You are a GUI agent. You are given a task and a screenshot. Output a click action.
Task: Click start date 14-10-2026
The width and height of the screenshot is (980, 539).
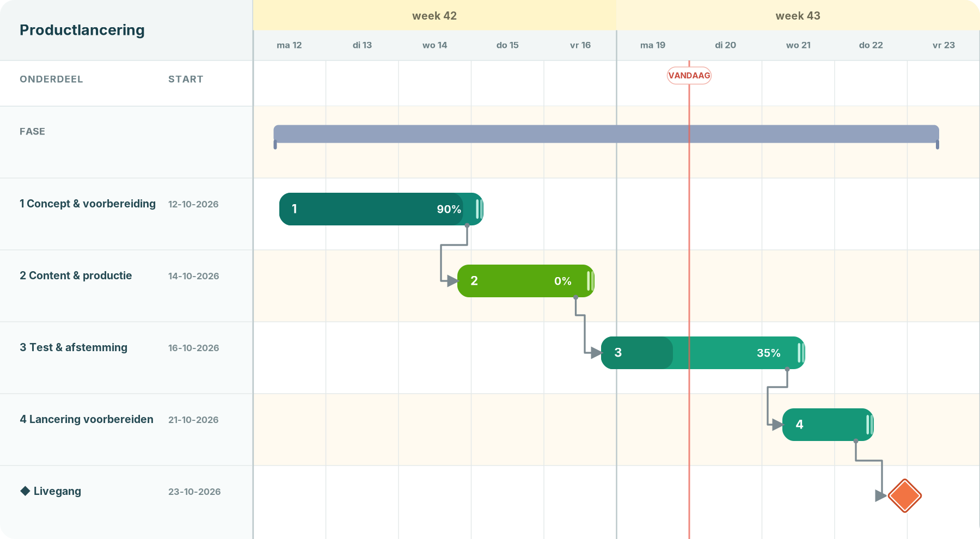pos(194,276)
